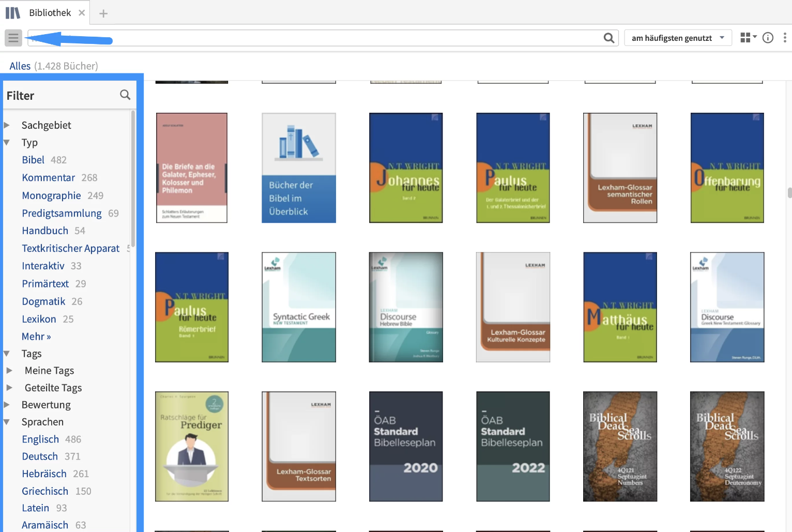This screenshot has width=792, height=532.
Task: Filter by type Lexikon
Action: coord(39,319)
